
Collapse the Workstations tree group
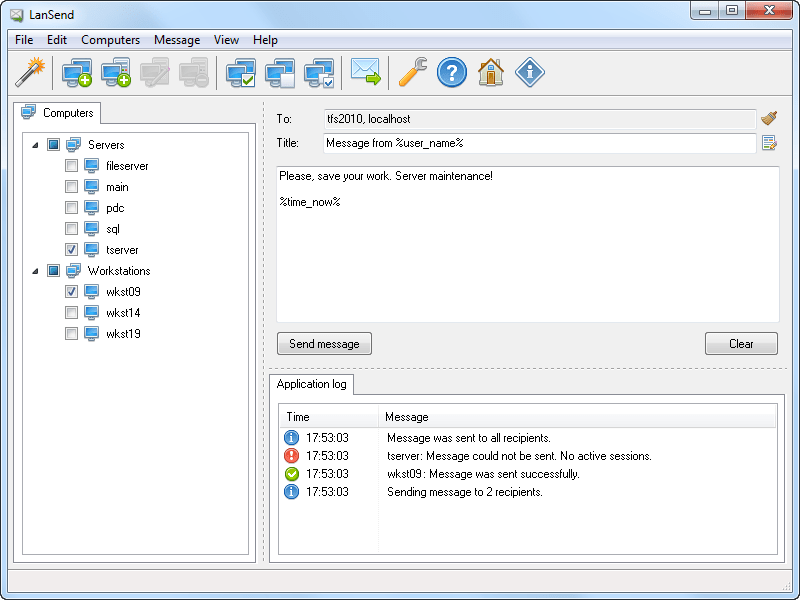pos(36,271)
